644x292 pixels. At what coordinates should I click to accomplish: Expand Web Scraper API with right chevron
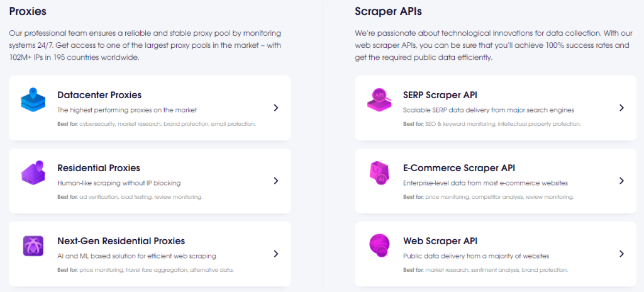(x=621, y=254)
